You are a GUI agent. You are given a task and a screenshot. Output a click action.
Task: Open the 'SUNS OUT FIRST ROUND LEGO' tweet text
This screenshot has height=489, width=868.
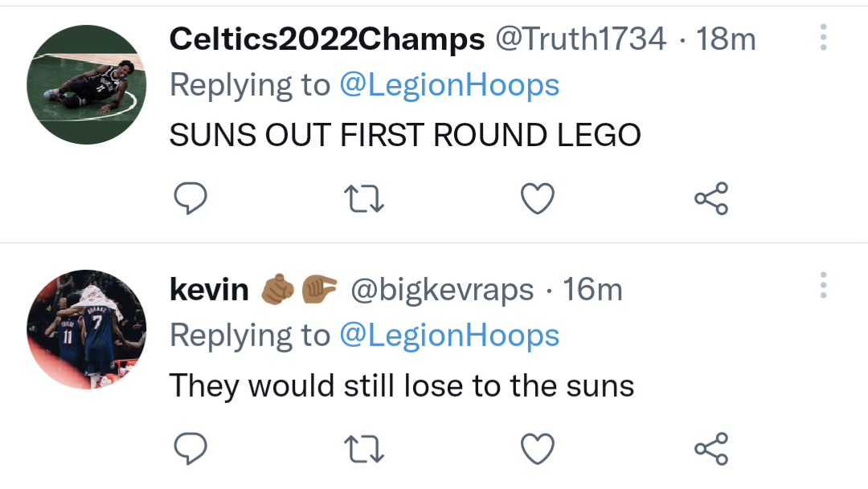coord(404,135)
